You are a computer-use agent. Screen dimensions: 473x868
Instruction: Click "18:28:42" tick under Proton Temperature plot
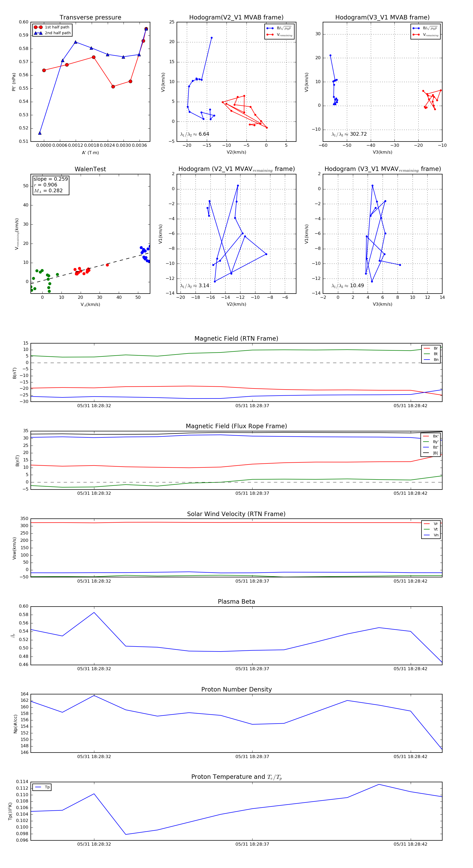pyautogui.click(x=410, y=844)
